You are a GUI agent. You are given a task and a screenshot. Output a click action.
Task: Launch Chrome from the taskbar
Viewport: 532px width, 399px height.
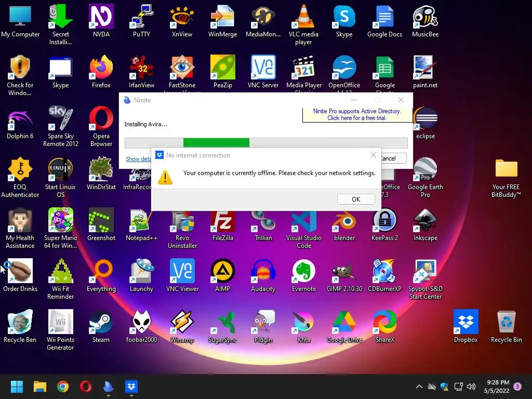[x=63, y=387]
